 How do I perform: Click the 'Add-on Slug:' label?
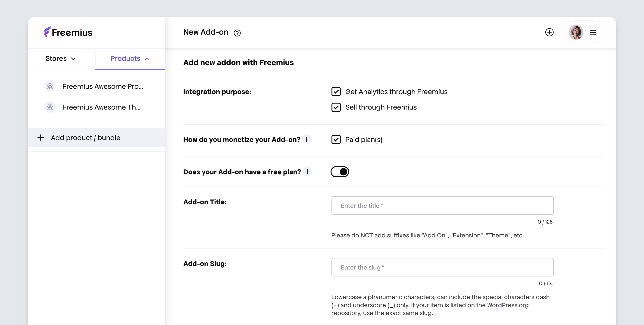(205, 264)
